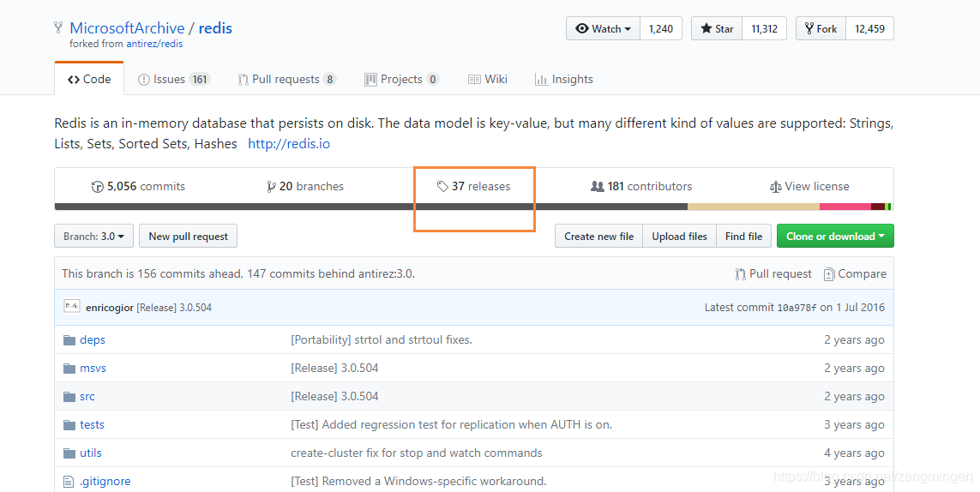Open the tests folder
Viewport: 980px width, 492px height.
[x=93, y=424]
